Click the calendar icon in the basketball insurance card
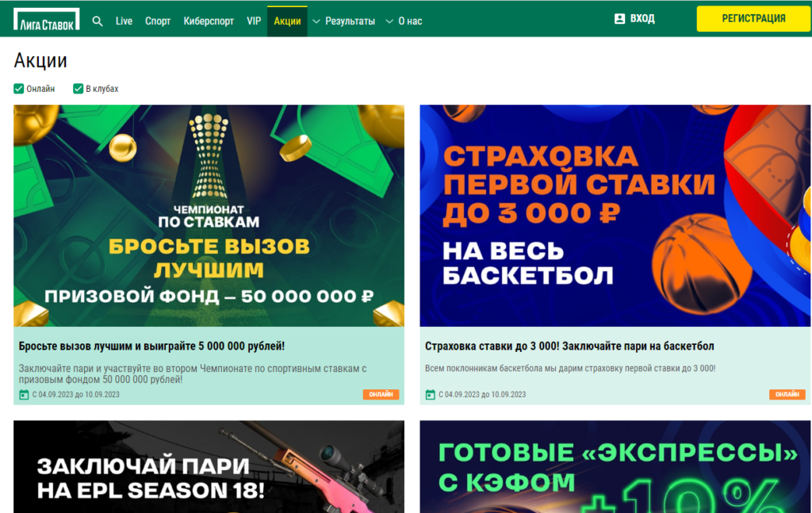The height and width of the screenshot is (513, 812). (431, 394)
